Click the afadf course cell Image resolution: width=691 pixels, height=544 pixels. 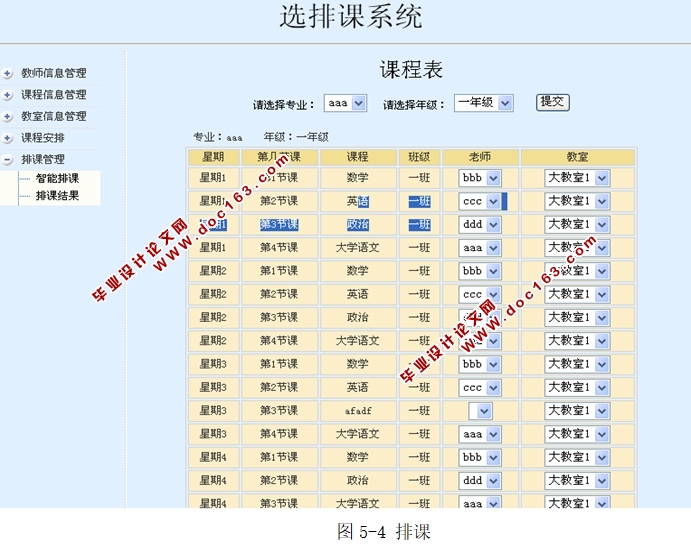click(357, 411)
